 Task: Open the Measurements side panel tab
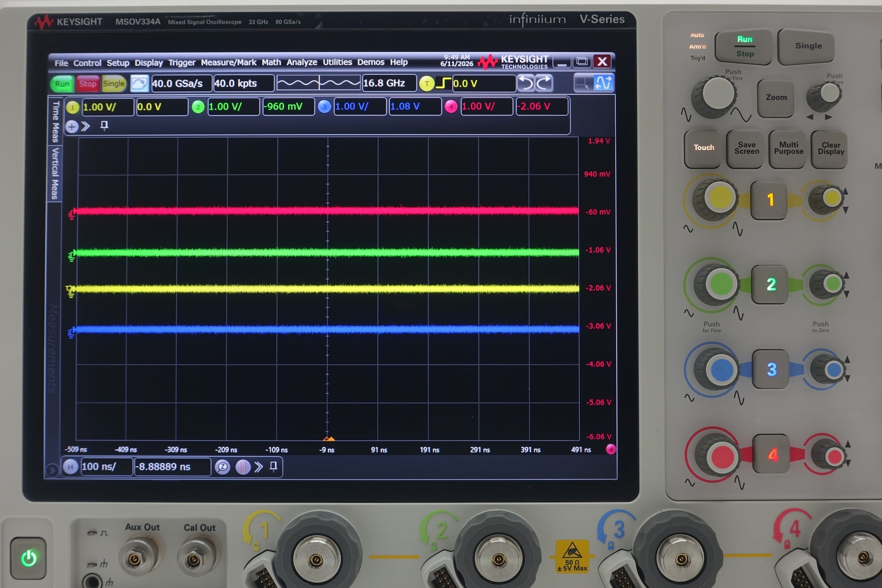click(53, 348)
